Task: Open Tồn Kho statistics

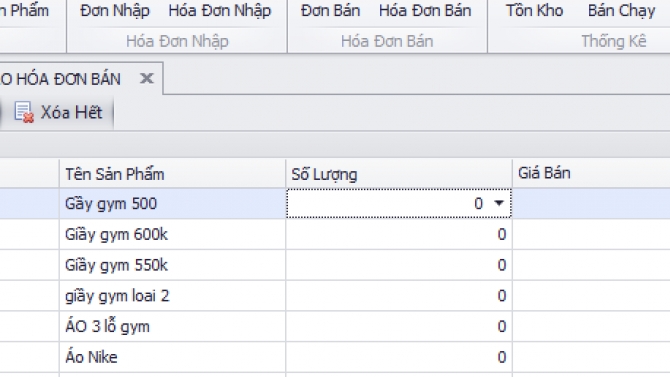Action: click(x=535, y=11)
